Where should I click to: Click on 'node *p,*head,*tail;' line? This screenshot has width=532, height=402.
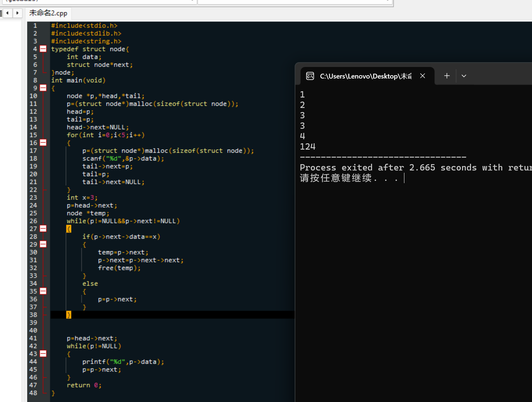(x=106, y=96)
